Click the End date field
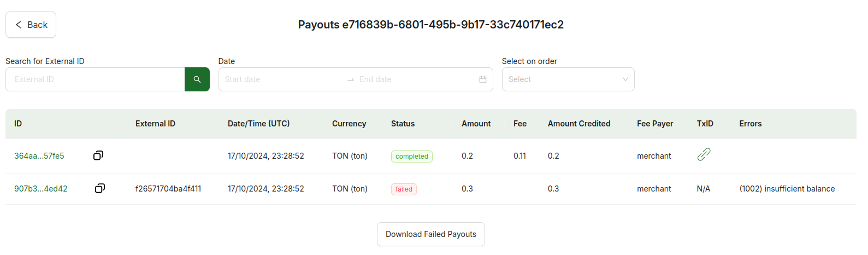868x255 pixels. coord(415,79)
